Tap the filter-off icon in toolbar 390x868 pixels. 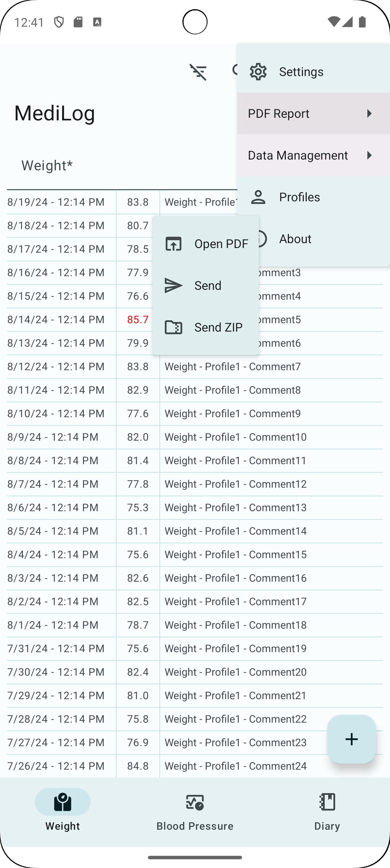tap(198, 72)
